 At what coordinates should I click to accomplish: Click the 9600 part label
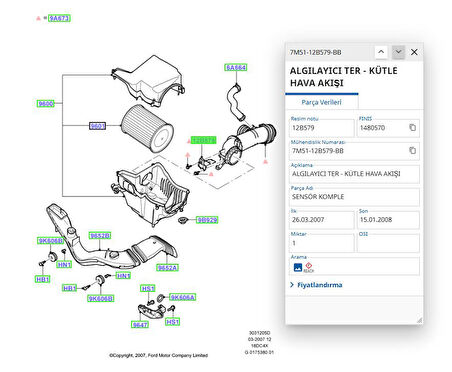click(46, 104)
